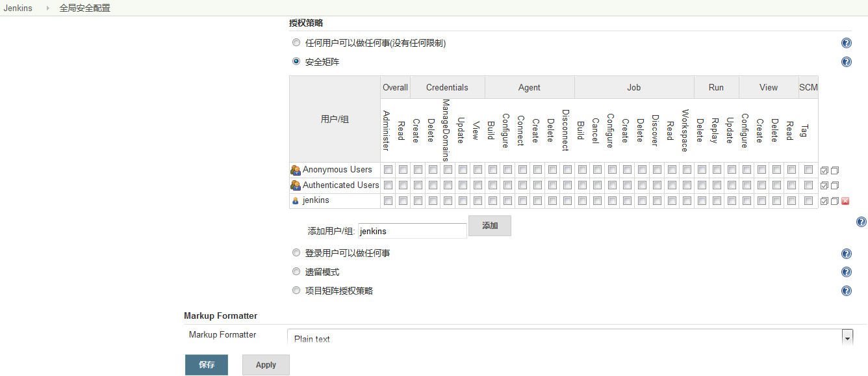Image resolution: width=868 pixels, height=376 pixels.
Task: Select 项目矩阵授权策略 radio button
Action: (x=296, y=291)
